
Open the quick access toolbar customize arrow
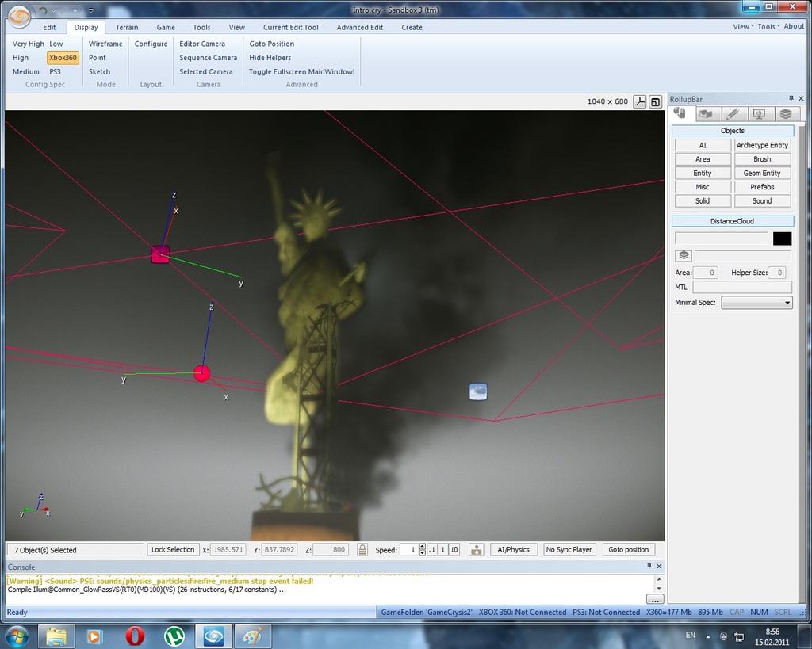point(91,11)
